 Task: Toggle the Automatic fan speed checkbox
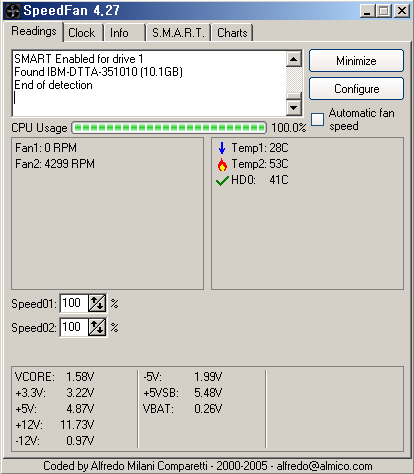point(317,119)
